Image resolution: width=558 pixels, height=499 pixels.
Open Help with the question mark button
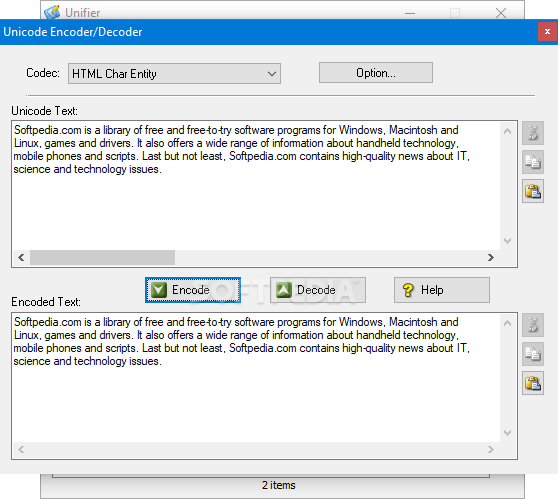point(442,290)
